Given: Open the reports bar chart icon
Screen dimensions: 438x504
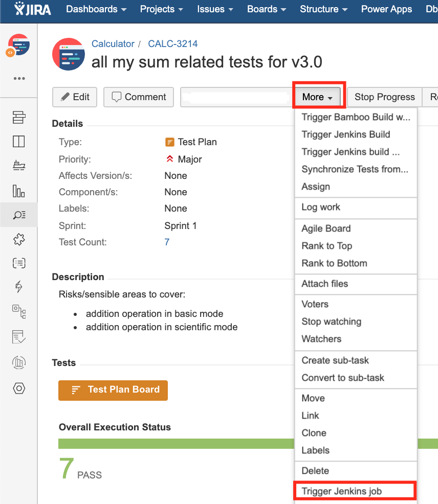Looking at the screenshot, I should (x=18, y=191).
